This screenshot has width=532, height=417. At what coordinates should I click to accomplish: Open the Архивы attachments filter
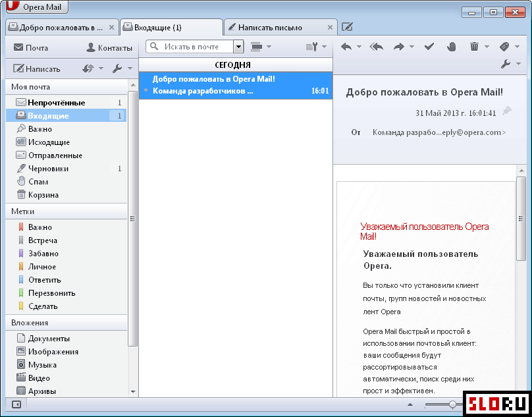tap(66, 391)
